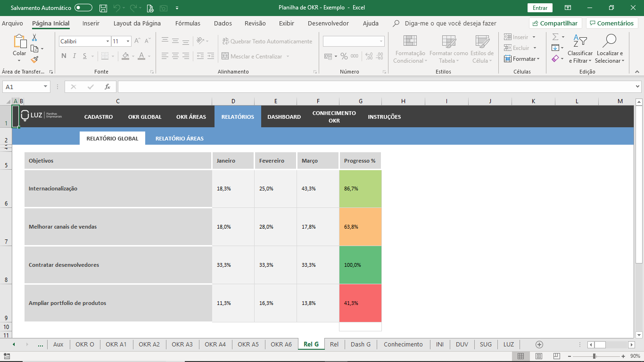Select the 100,0% progress cell
The width and height of the screenshot is (644, 362).
(360, 265)
